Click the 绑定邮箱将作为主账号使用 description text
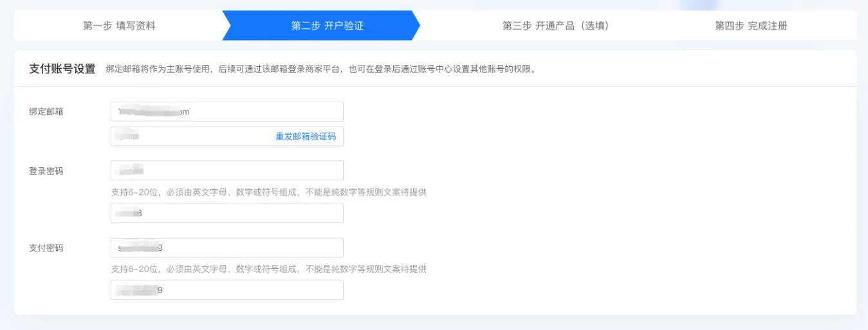Screen dimensions: 868x330 (320, 69)
